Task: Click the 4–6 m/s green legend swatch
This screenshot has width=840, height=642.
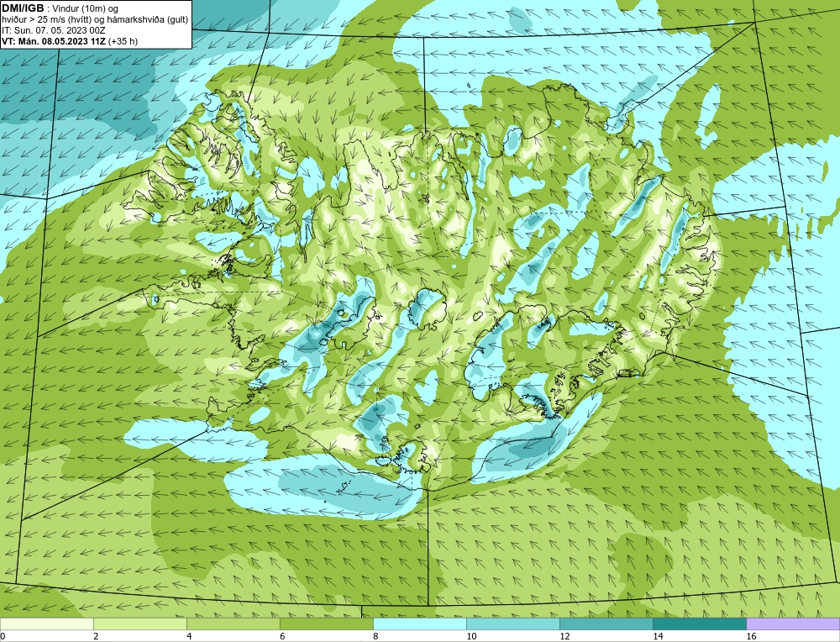Action: 233,624
